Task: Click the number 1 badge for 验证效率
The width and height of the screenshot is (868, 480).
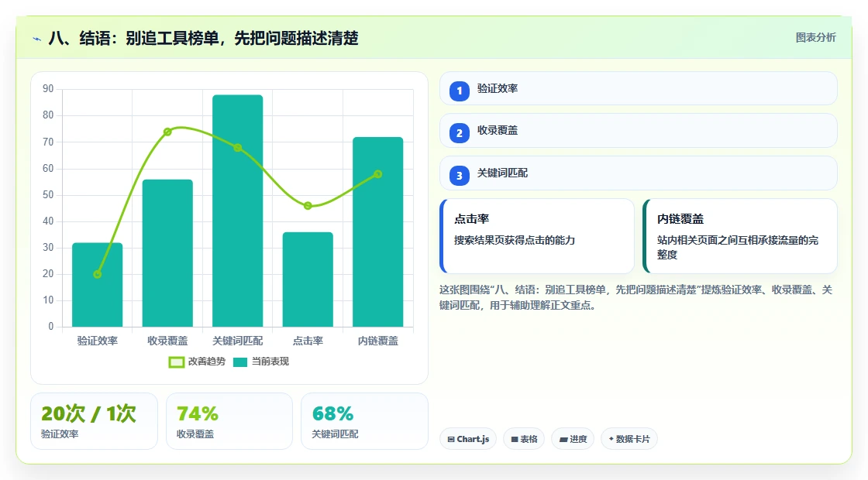Action: click(460, 91)
